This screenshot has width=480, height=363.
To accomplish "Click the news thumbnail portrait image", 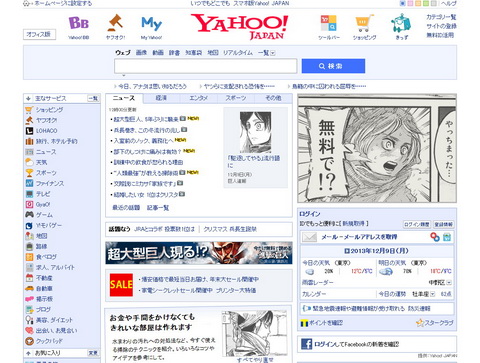I will (x=255, y=133).
